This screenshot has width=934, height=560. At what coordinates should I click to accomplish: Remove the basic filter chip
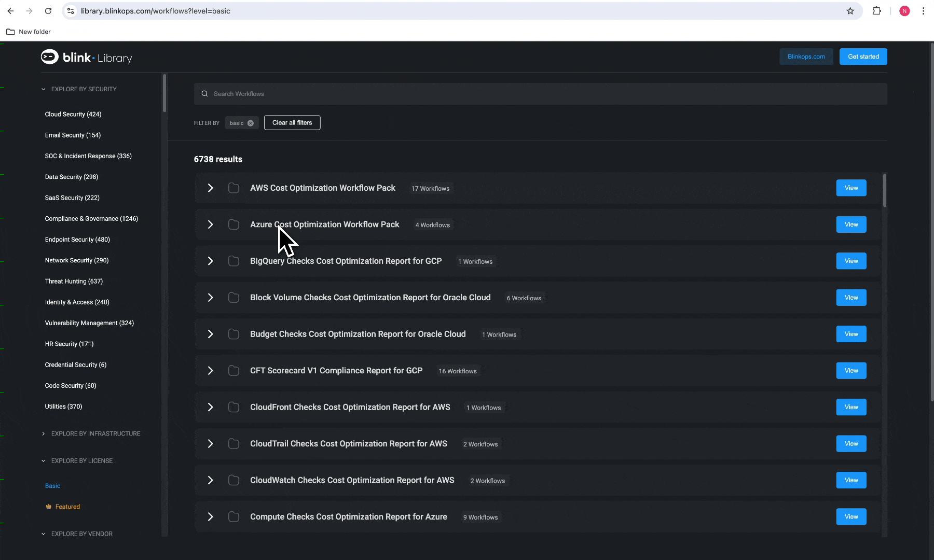coord(251,123)
